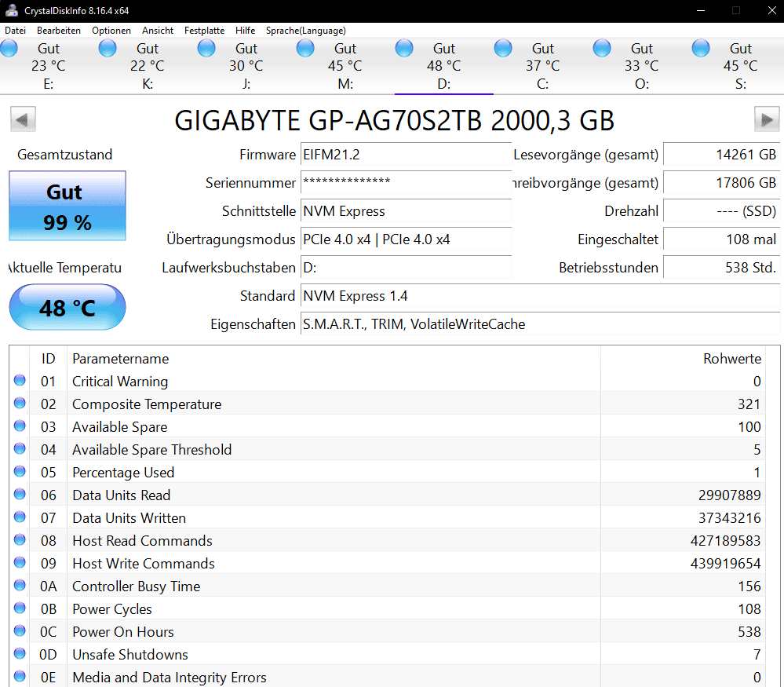
Task: Select drive J: status orb
Action: pos(206,49)
